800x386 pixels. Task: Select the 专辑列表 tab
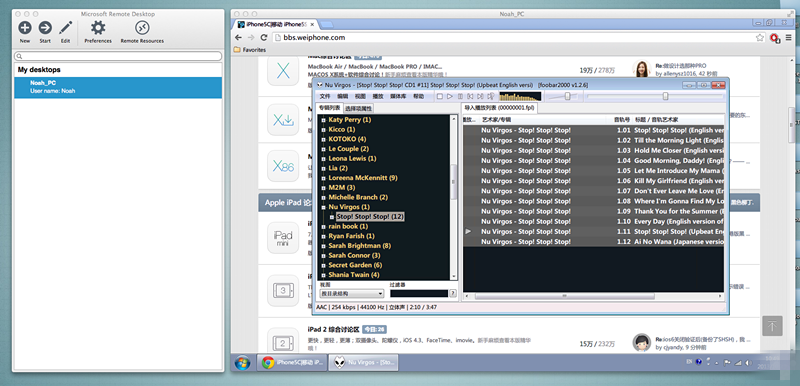click(x=329, y=108)
